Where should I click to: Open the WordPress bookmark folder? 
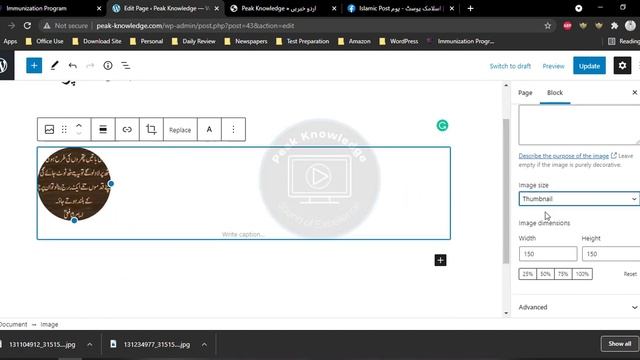[399, 41]
